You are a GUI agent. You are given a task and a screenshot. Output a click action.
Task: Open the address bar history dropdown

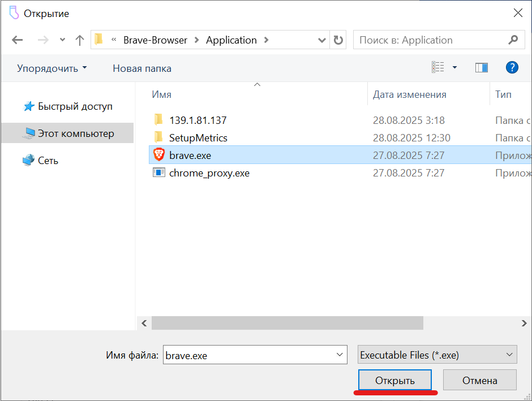click(x=321, y=40)
